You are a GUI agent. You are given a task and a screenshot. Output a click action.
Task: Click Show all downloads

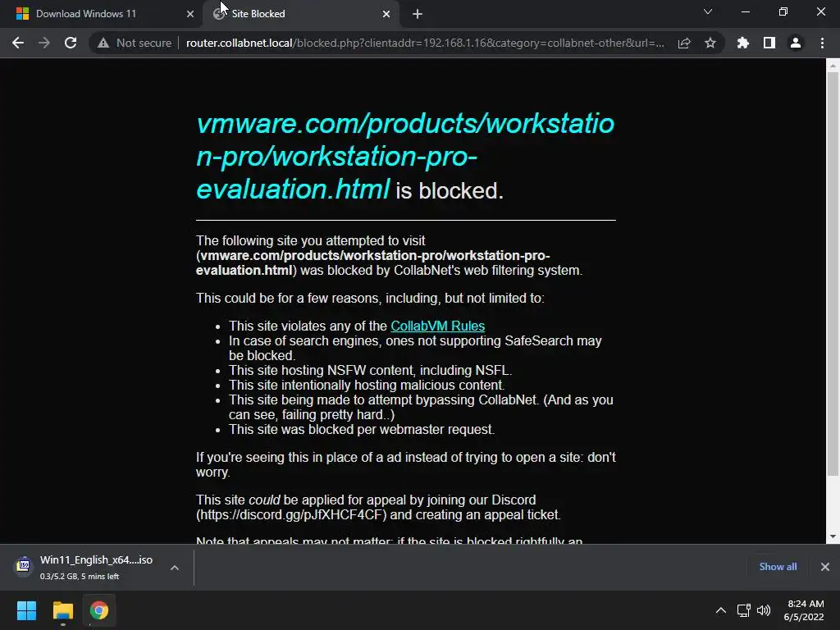coord(778,567)
